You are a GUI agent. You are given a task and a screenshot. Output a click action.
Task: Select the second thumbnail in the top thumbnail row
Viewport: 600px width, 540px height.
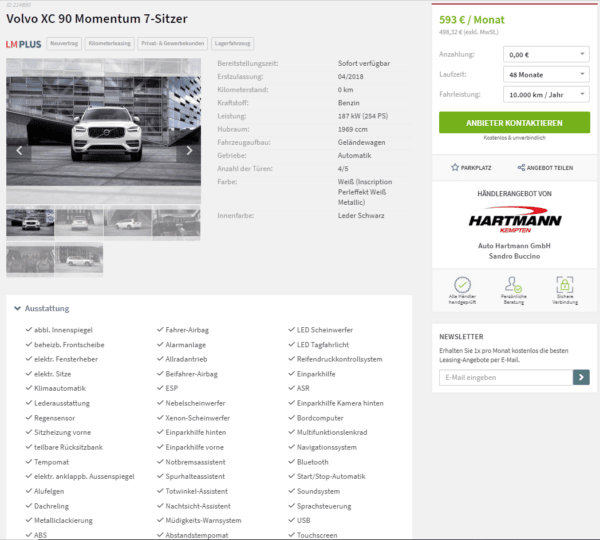tap(79, 223)
